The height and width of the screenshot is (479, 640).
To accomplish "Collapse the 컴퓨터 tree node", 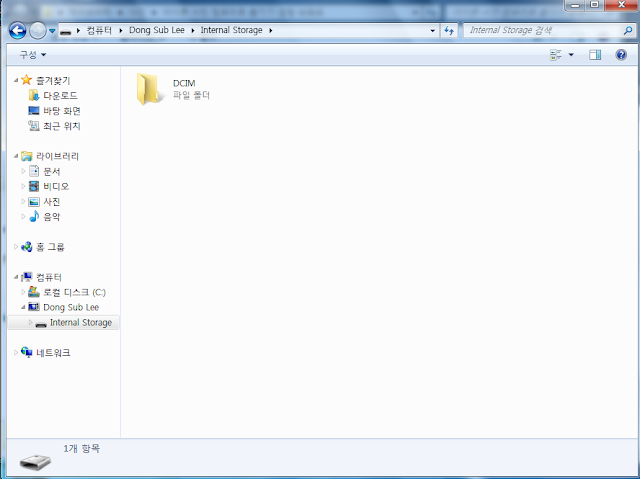I will tap(16, 277).
